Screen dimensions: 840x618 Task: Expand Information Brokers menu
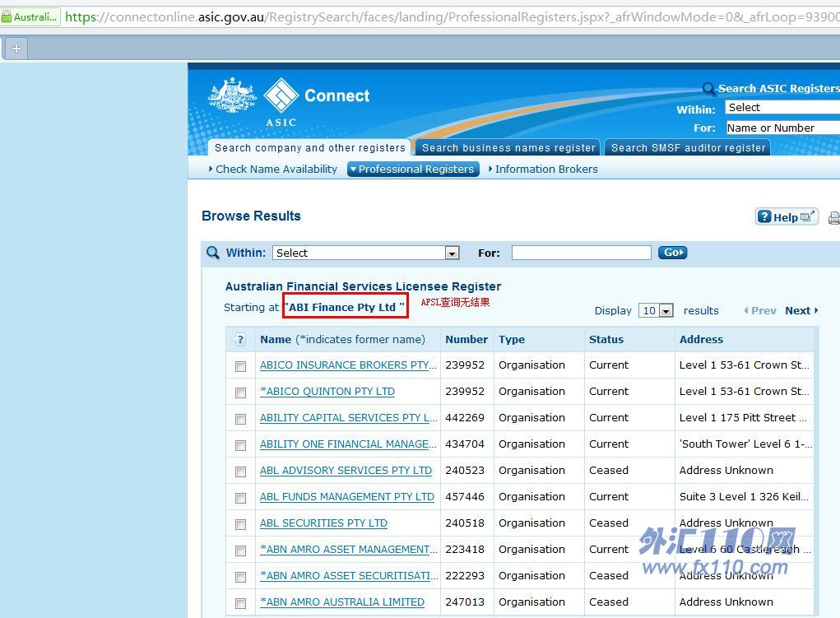point(543,169)
